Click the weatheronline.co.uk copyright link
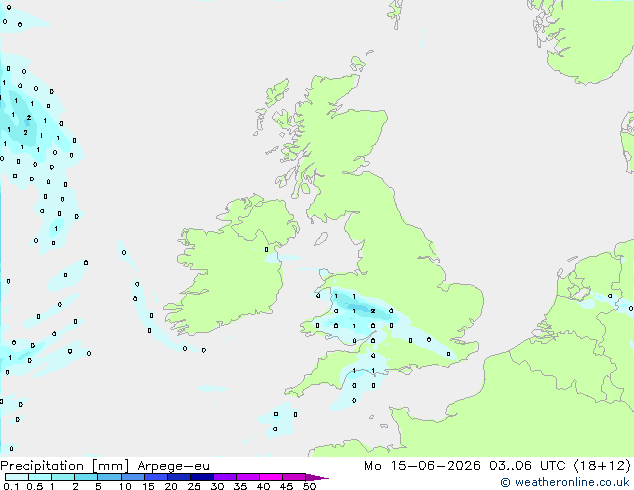The height and width of the screenshot is (490, 634). (x=564, y=482)
